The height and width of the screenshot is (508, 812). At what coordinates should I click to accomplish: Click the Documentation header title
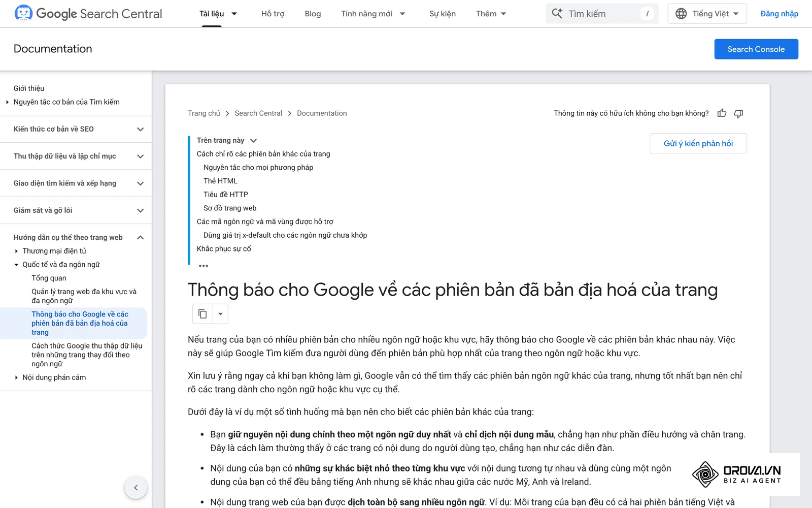(x=53, y=49)
